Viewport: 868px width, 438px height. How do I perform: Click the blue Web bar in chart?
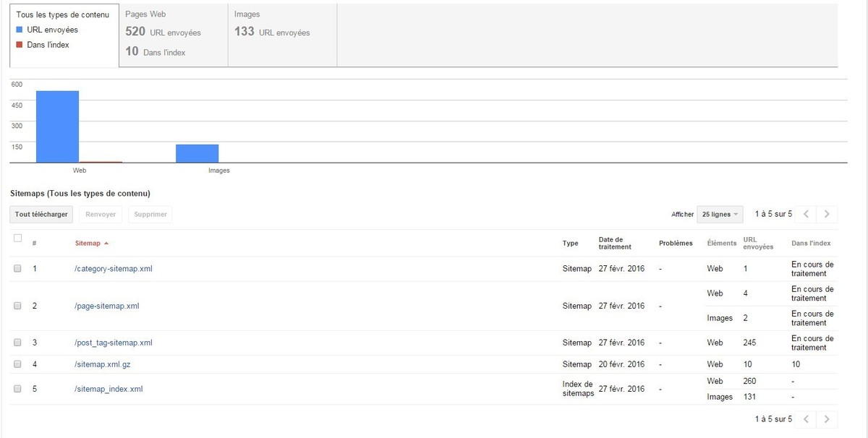[57, 126]
